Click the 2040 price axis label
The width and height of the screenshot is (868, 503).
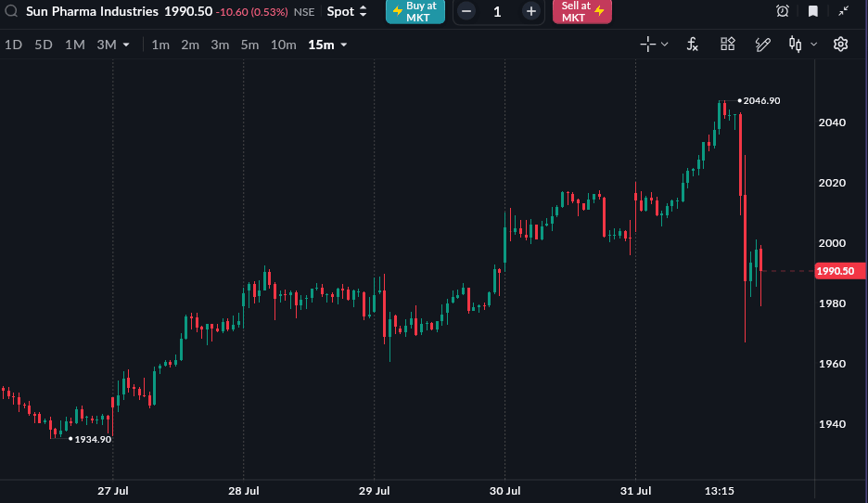pyautogui.click(x=832, y=123)
